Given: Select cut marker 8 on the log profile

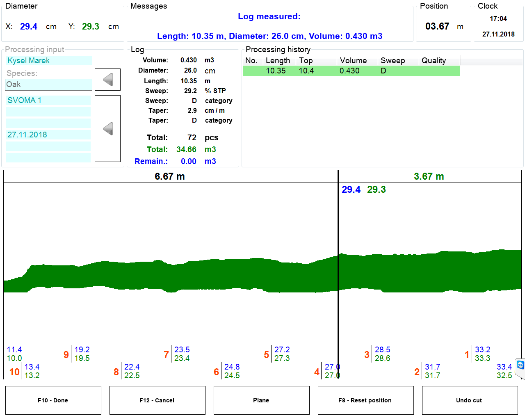Looking at the screenshot, I should [x=116, y=372].
